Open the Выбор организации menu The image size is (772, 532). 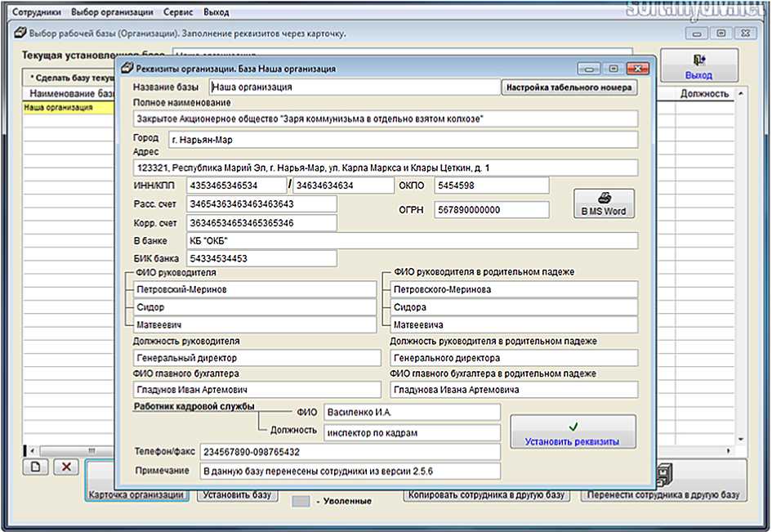tap(112, 13)
